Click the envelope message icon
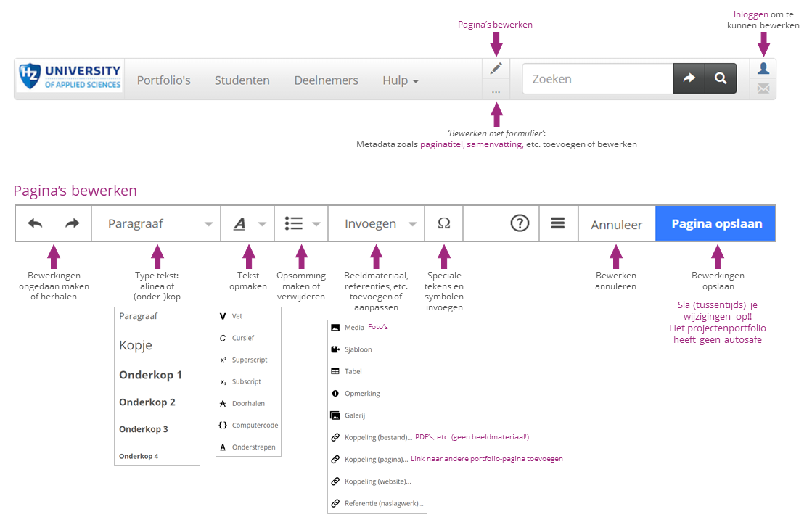The image size is (812, 522). click(763, 90)
